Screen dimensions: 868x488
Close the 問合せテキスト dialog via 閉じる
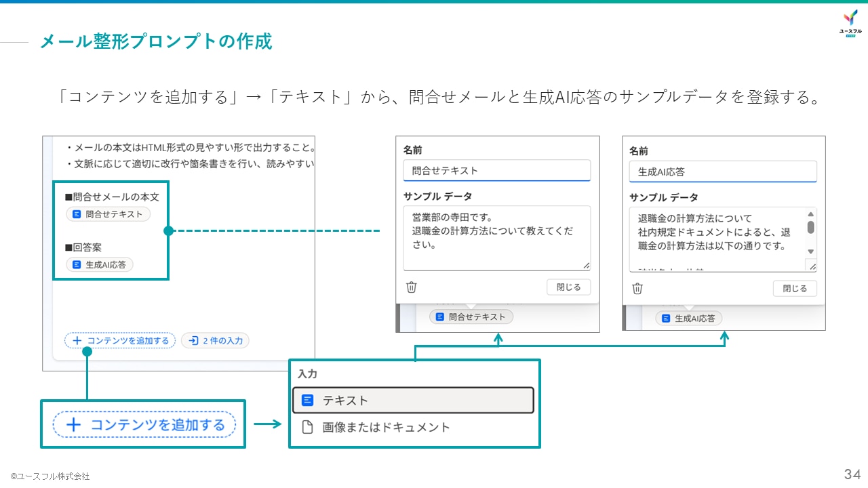[x=568, y=287]
